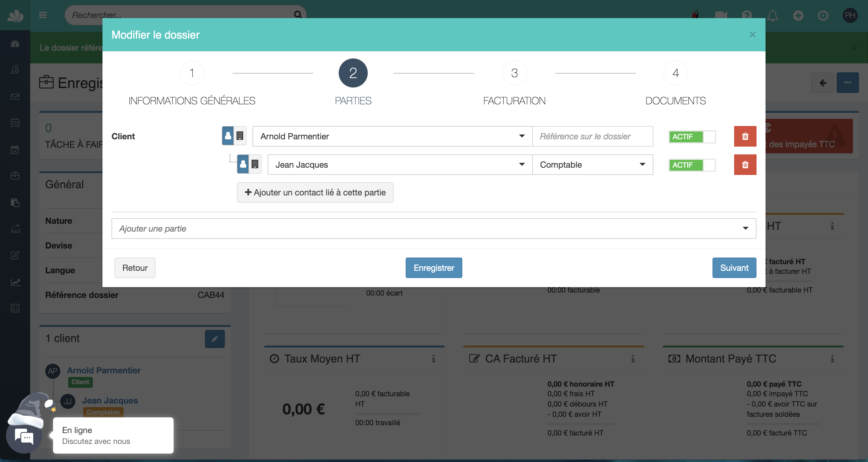Open the clock timer icon in header
This screenshot has width=868, height=462.
click(823, 15)
